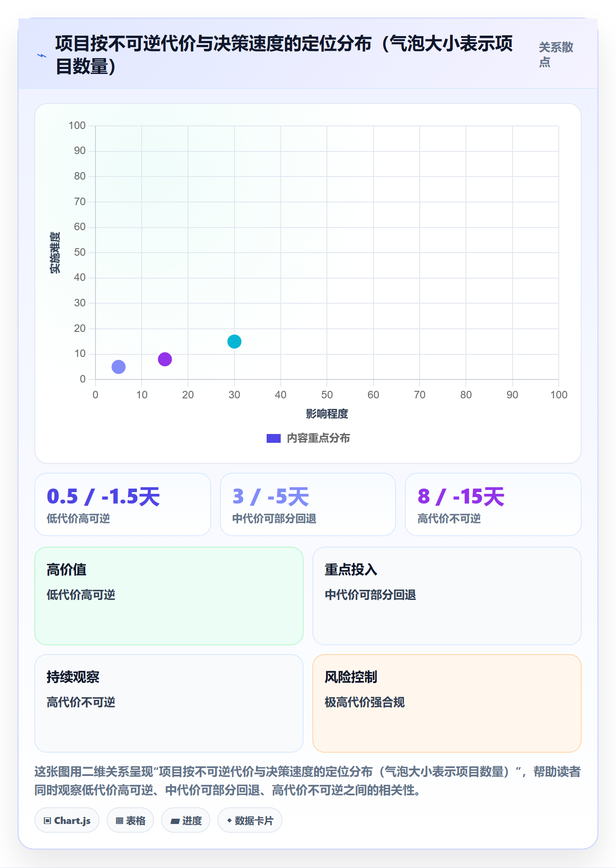This screenshot has width=616, height=868.
Task: Click the 内容重点分布 legend label
Action: (x=319, y=438)
